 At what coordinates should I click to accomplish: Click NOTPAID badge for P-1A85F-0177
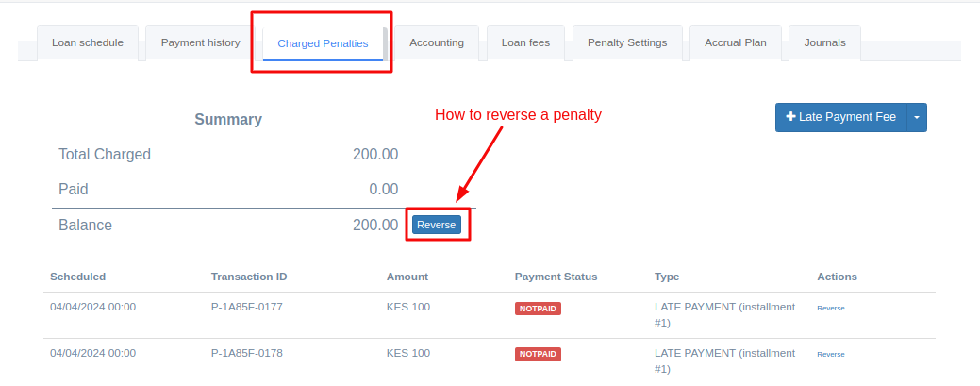point(539,309)
